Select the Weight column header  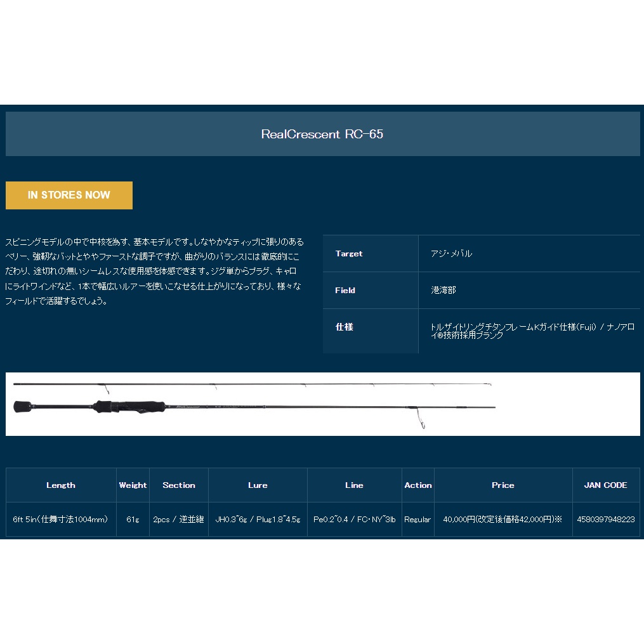click(133, 485)
